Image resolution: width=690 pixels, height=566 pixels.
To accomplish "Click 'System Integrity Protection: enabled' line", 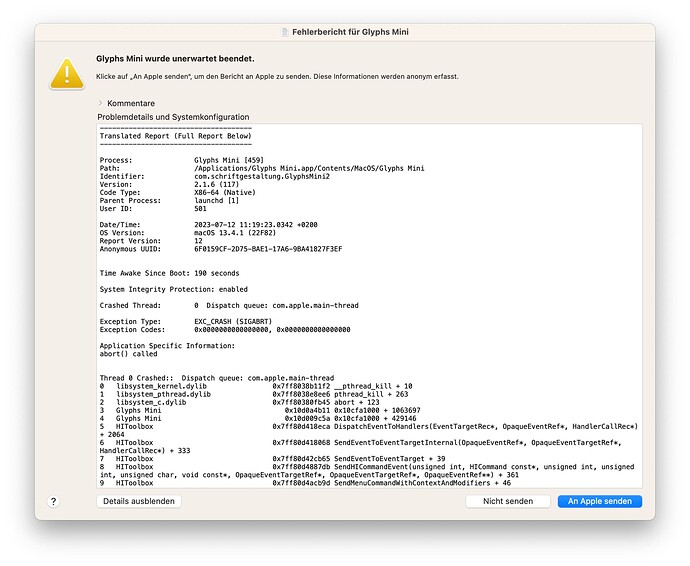I will tap(173, 289).
